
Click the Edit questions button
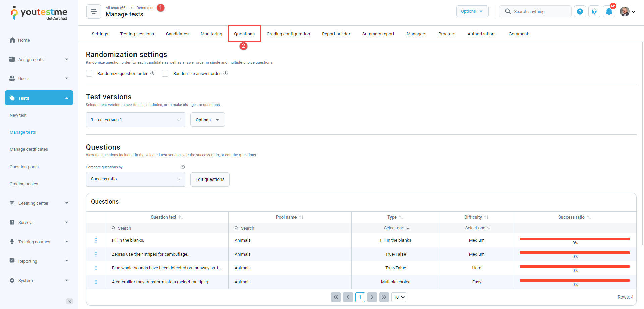point(210,179)
